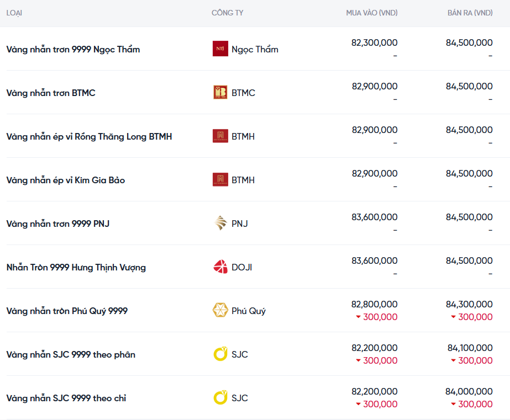Click SJC theo phân buy price 82,200,000

coord(375,348)
